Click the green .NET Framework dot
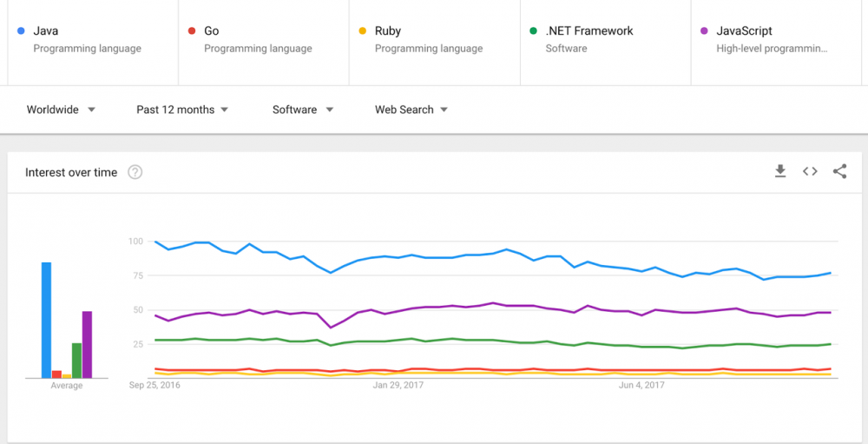This screenshot has width=868, height=444. (x=533, y=31)
